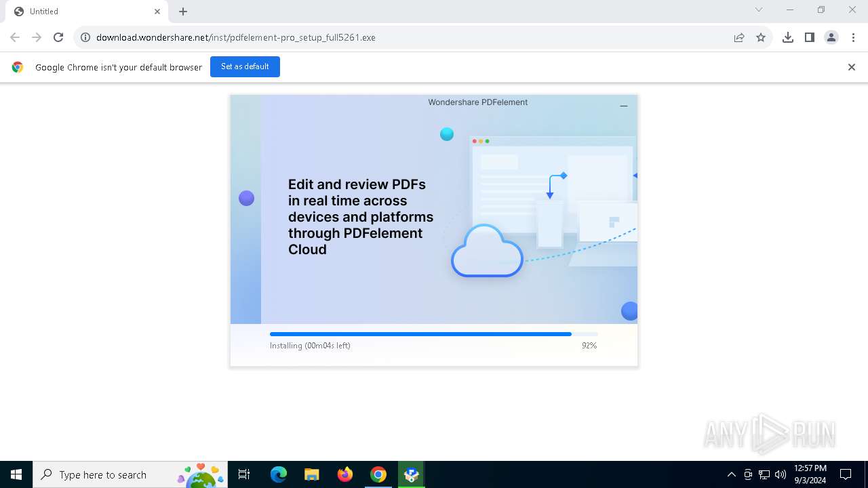The image size is (868, 488).
Task: Click the taskbar search box
Action: coord(130,474)
